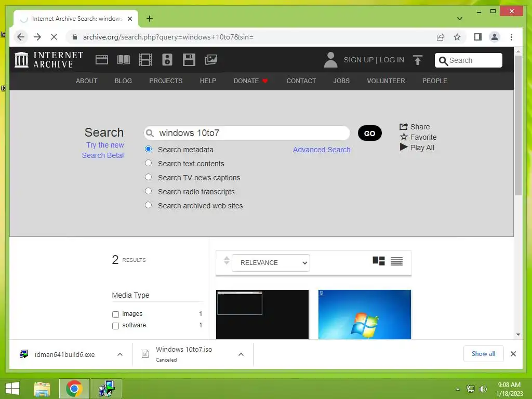Open Windows Start button

pos(12,389)
